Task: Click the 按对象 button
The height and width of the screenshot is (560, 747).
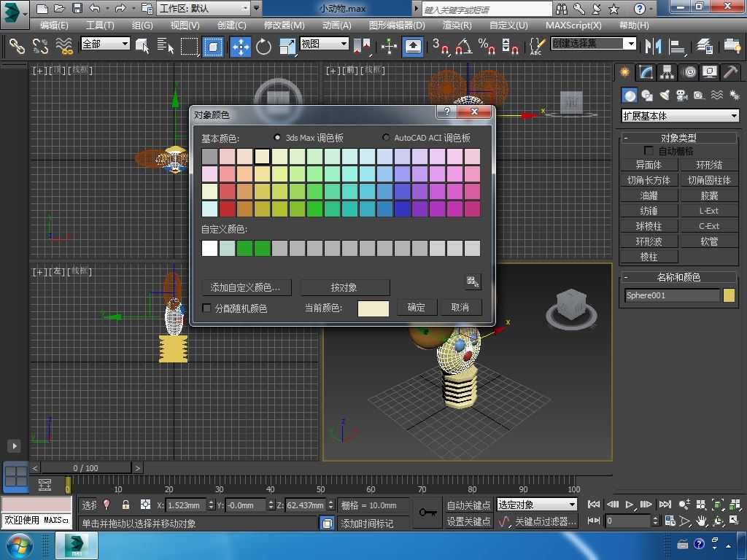Action: point(344,287)
